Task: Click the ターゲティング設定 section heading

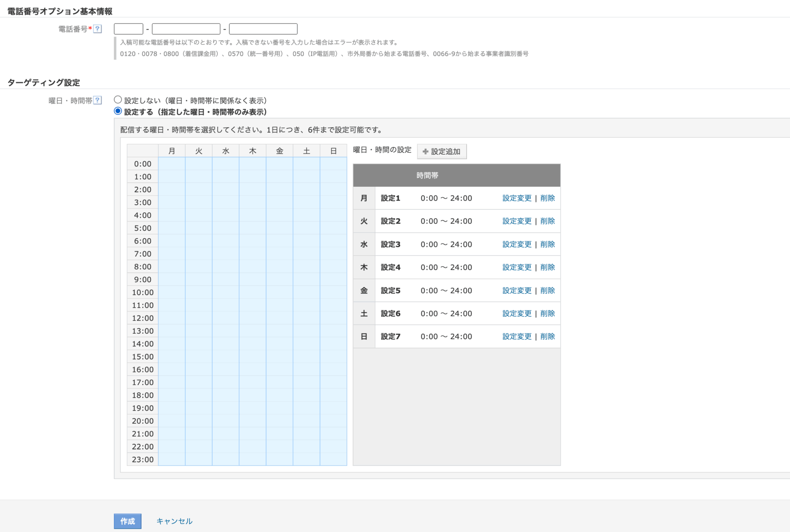Action: [x=44, y=82]
